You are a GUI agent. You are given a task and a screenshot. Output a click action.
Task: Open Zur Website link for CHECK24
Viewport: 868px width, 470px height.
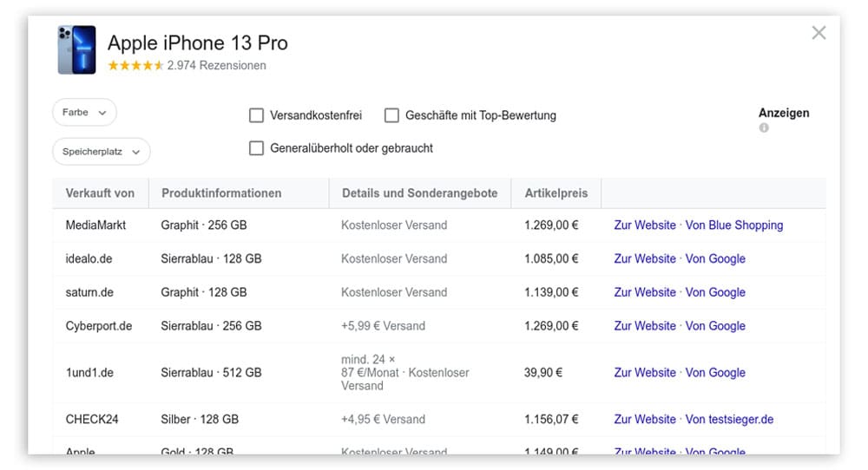click(x=645, y=419)
